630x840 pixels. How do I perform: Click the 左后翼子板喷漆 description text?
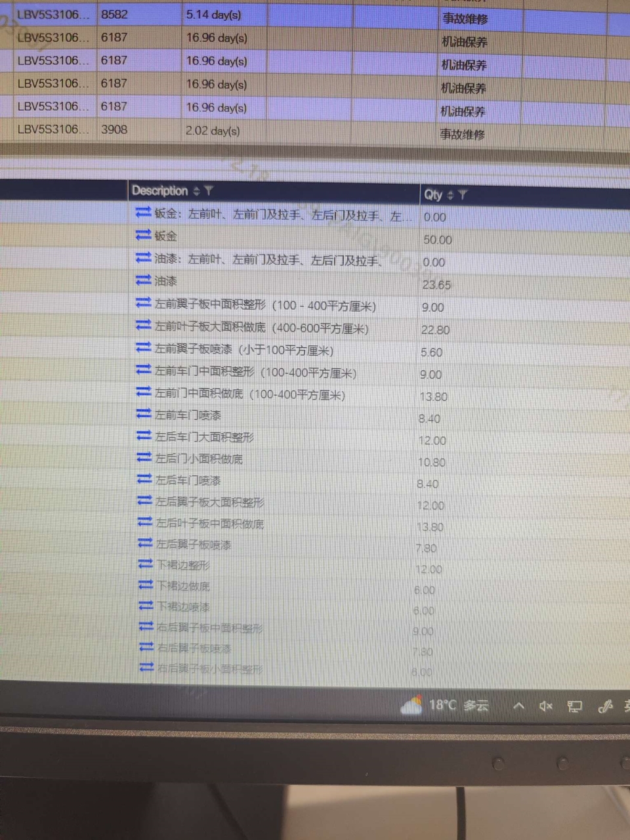194,545
